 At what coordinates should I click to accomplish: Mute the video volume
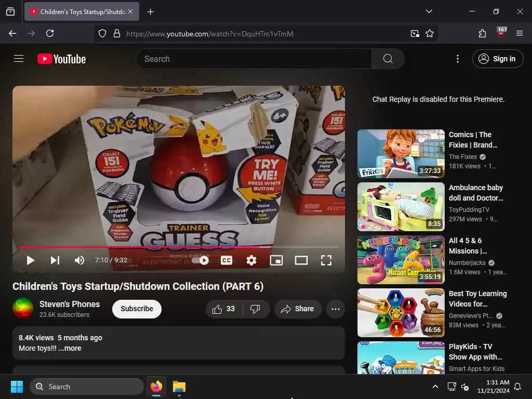[x=79, y=260]
